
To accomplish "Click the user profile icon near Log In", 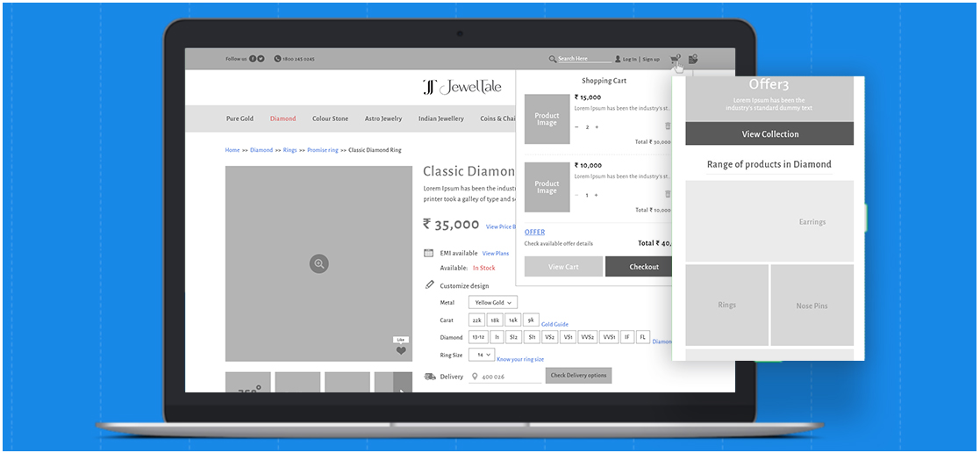I will 619,59.
